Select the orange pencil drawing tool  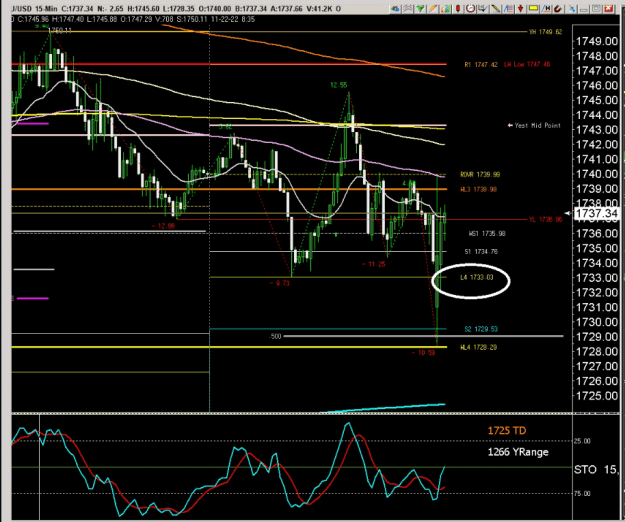click(x=433, y=8)
